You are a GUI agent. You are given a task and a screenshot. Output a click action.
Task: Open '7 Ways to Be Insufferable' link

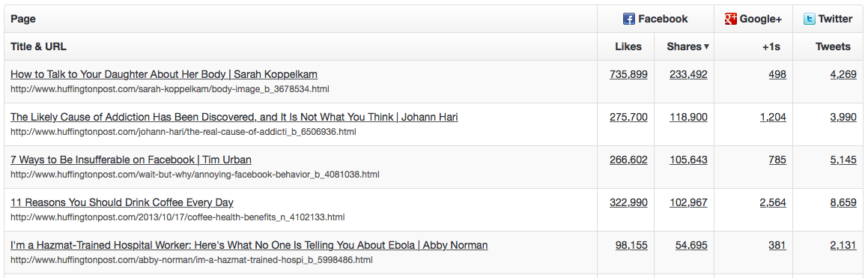point(131,160)
